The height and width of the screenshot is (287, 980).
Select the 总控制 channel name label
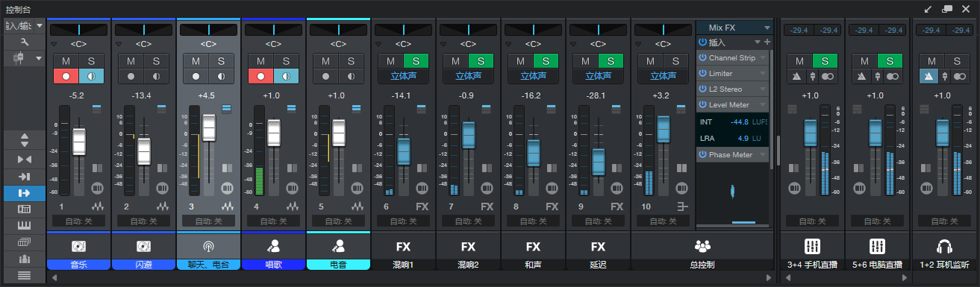tap(702, 264)
